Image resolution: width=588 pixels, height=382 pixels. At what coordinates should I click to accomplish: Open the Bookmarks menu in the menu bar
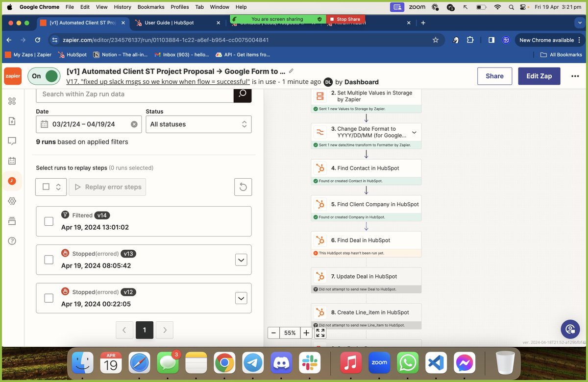point(151,7)
